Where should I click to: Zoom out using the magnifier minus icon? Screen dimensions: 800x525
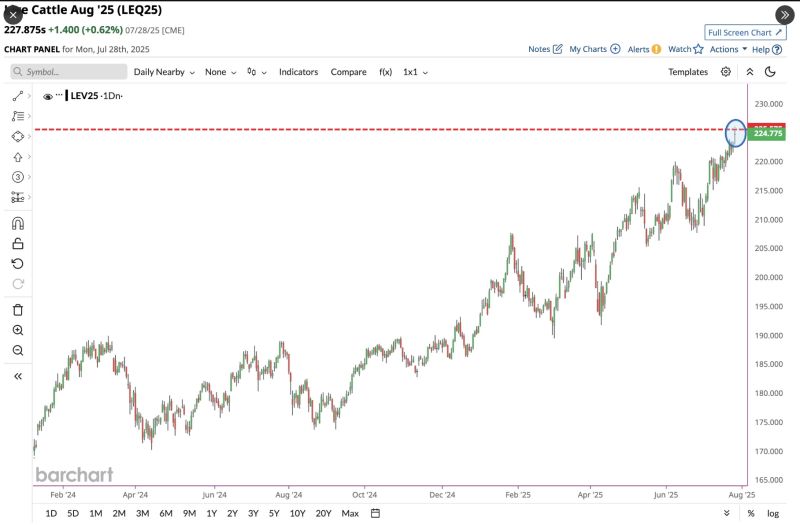[18, 350]
